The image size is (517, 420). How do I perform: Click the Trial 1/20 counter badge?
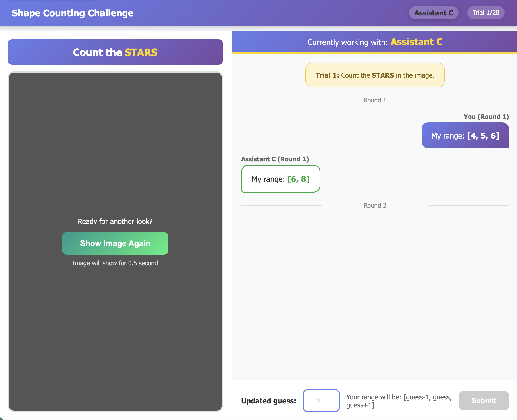click(x=486, y=13)
